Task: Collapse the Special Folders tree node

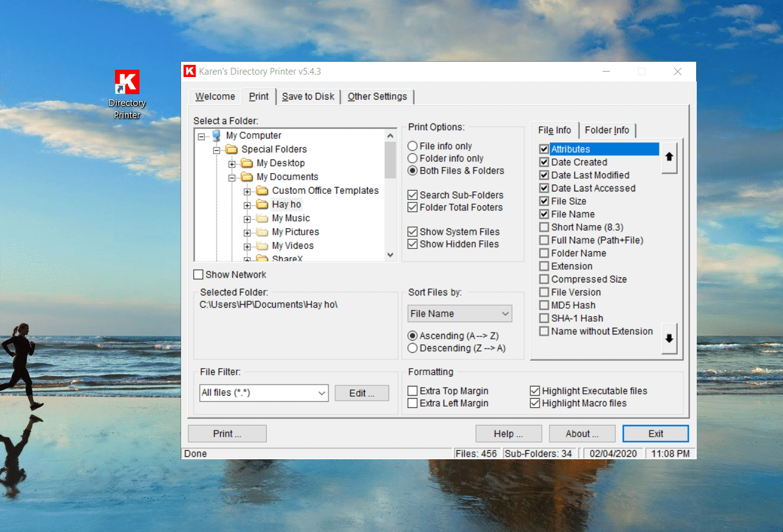Action: pos(217,150)
